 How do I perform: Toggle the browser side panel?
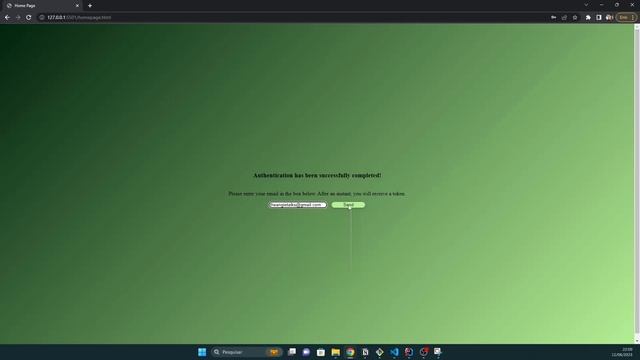pyautogui.click(x=599, y=18)
